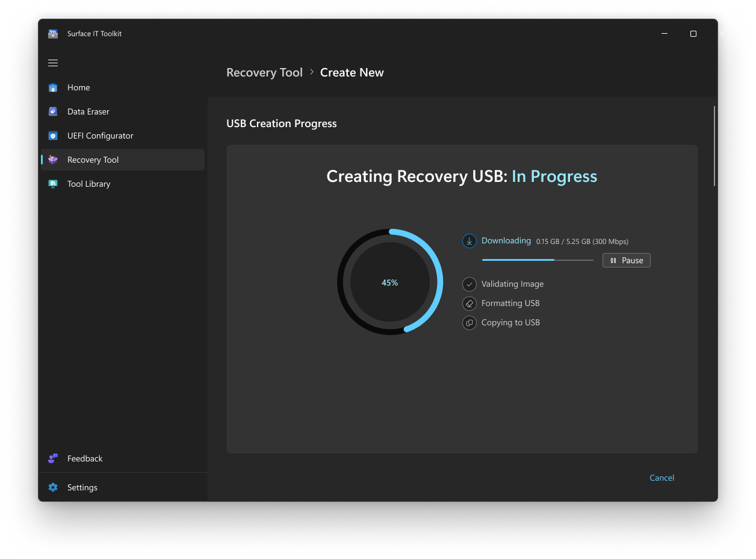
Task: Pause the download
Action: [627, 260]
